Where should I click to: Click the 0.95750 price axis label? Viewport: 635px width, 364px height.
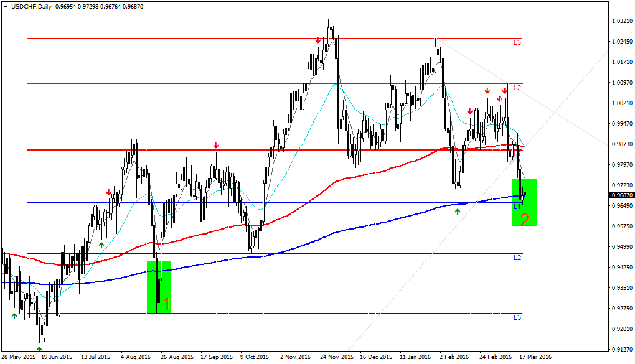coord(623,226)
